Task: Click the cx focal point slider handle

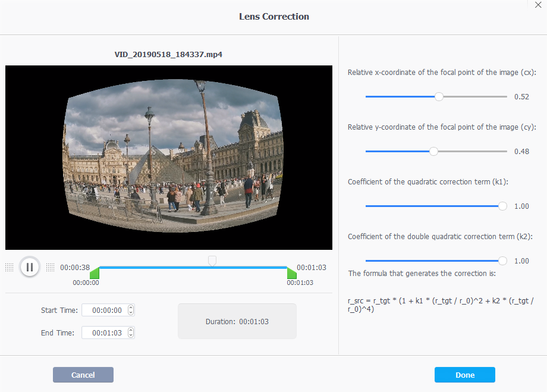Action: pos(439,96)
